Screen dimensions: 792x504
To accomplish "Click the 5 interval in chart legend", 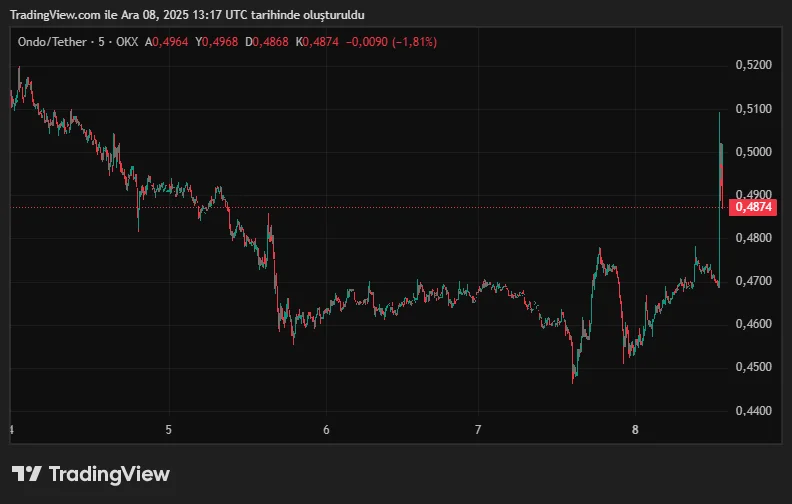I will point(103,42).
